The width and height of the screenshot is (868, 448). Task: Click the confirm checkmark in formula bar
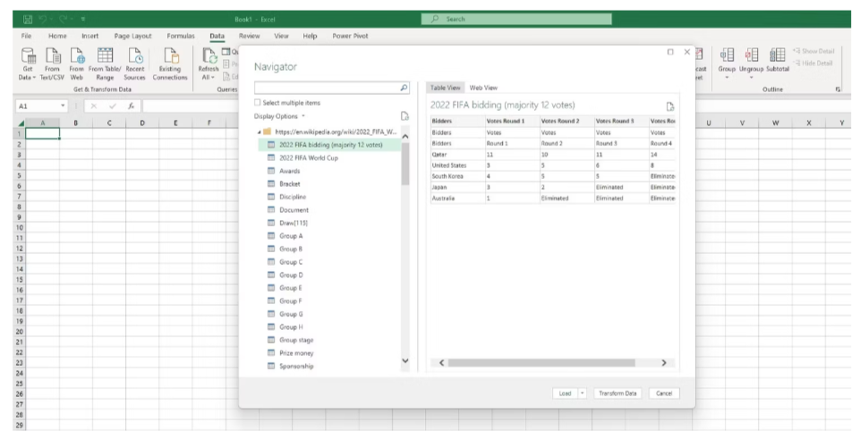(x=113, y=106)
